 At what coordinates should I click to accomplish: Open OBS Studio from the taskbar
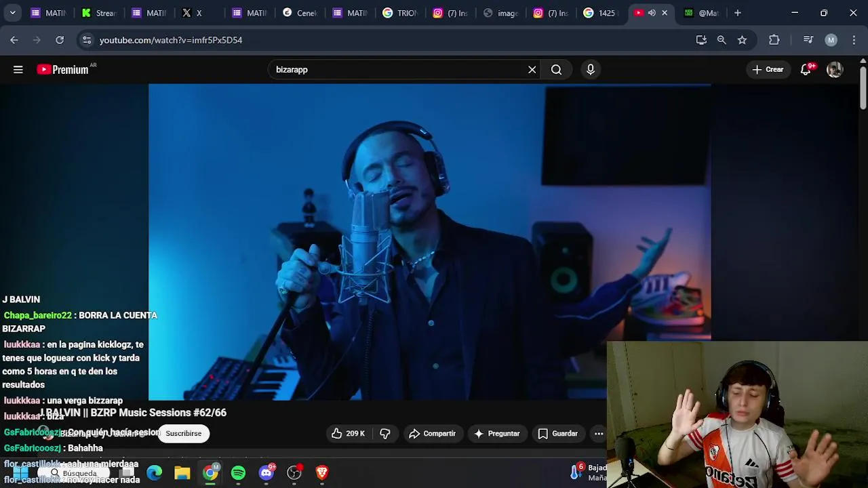click(x=294, y=472)
